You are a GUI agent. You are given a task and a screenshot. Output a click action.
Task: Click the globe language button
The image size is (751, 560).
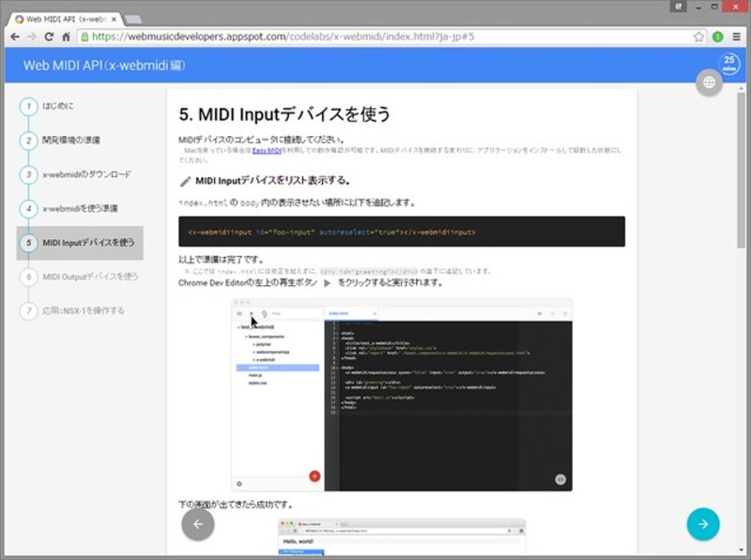[709, 83]
